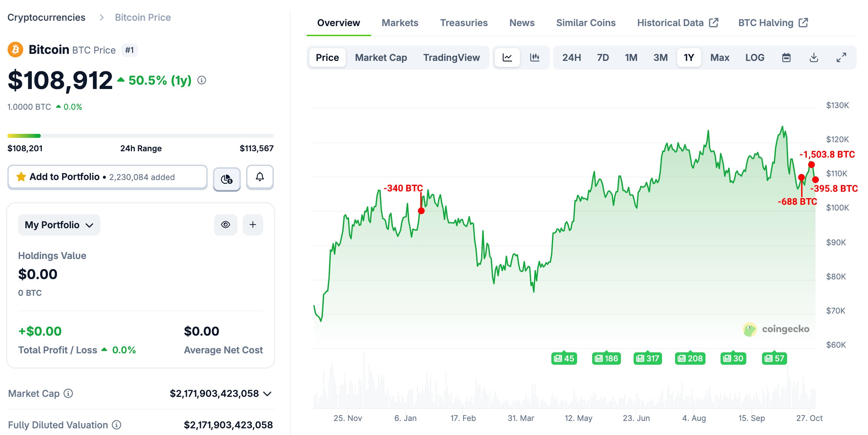
Task: Toggle portfolio holdings visibility eye
Action: point(225,225)
